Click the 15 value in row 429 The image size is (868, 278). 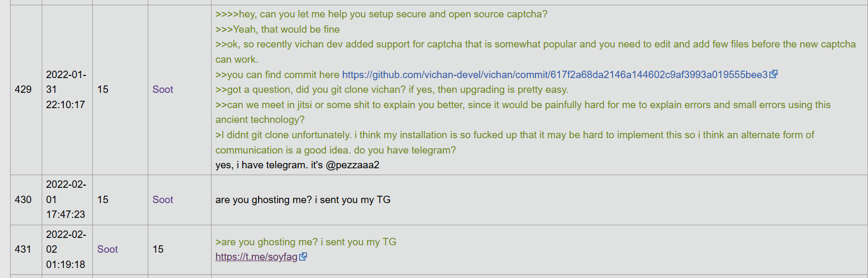(x=103, y=90)
